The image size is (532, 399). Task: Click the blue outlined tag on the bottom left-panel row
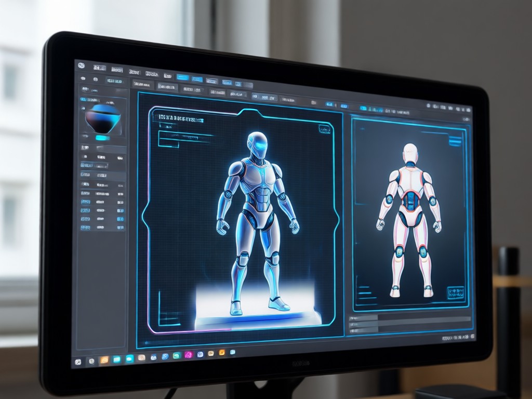(85, 228)
